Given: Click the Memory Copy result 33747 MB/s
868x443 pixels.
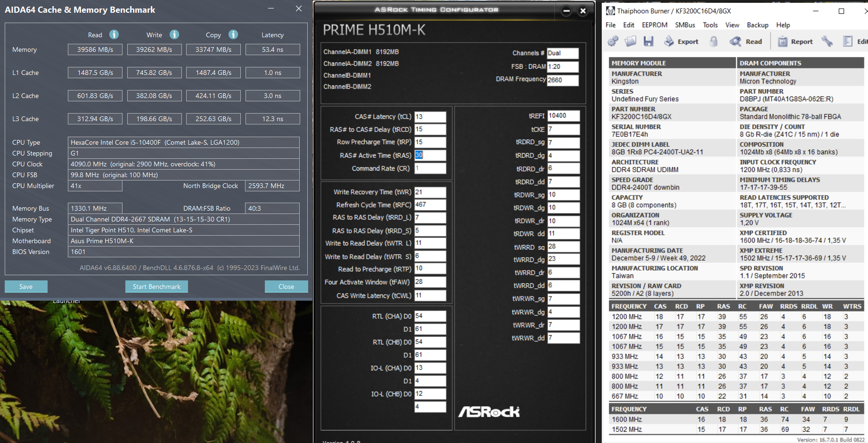Looking at the screenshot, I should click(213, 49).
